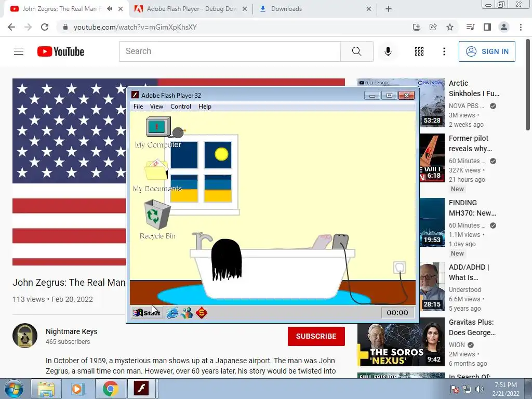Click the YouTube search box
This screenshot has width=532, height=399.
[230, 51]
